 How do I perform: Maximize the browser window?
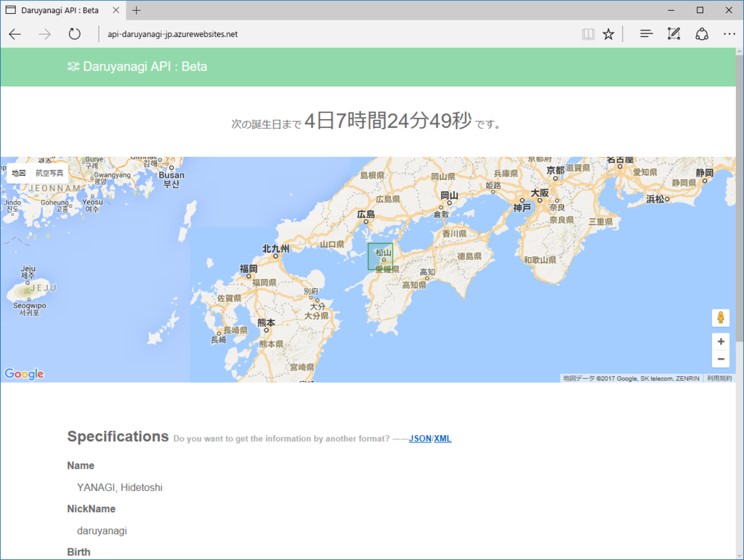(x=700, y=10)
